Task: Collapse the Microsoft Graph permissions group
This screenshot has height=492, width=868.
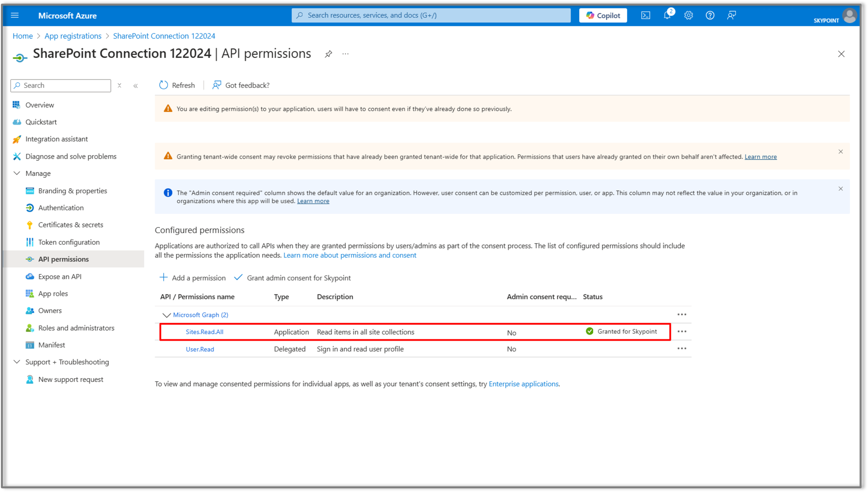Action: 166,315
